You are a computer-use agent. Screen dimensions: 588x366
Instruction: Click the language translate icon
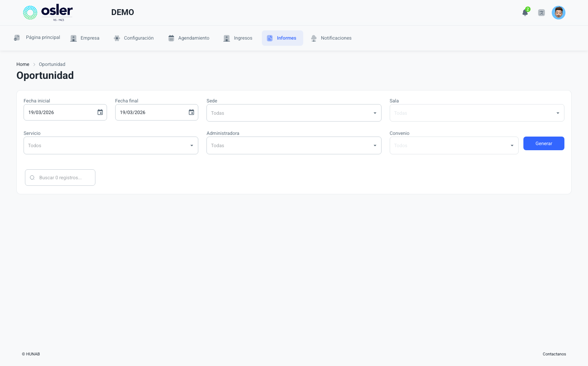tap(542, 13)
